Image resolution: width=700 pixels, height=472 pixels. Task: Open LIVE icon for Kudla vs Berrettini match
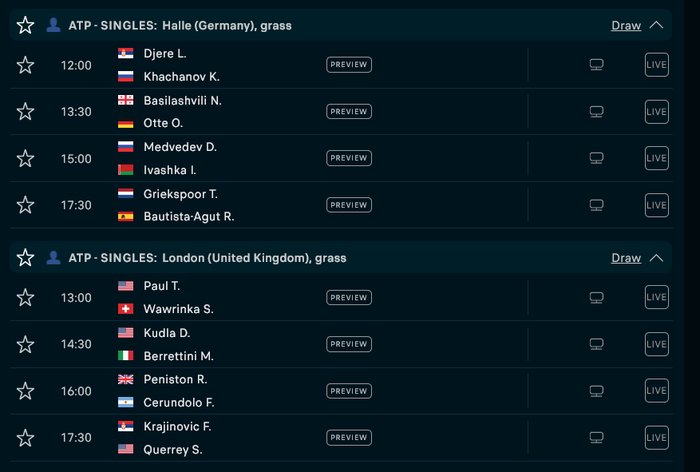point(657,344)
